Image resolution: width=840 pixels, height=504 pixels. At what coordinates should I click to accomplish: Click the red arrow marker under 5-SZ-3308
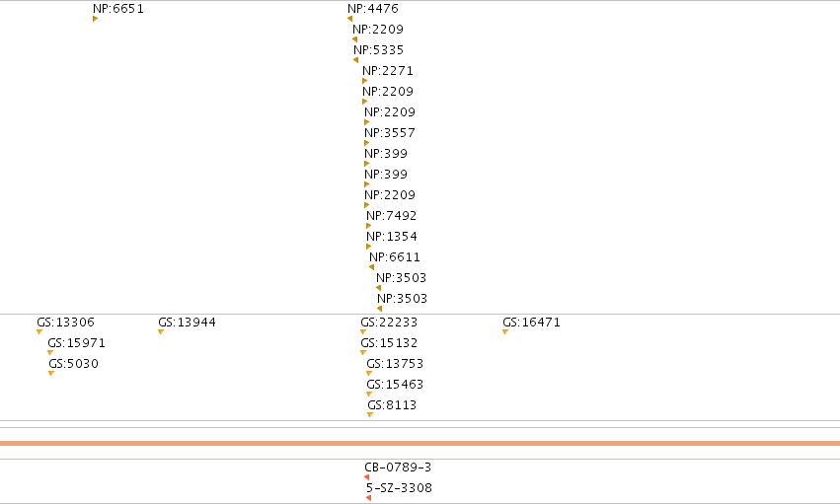click(368, 498)
